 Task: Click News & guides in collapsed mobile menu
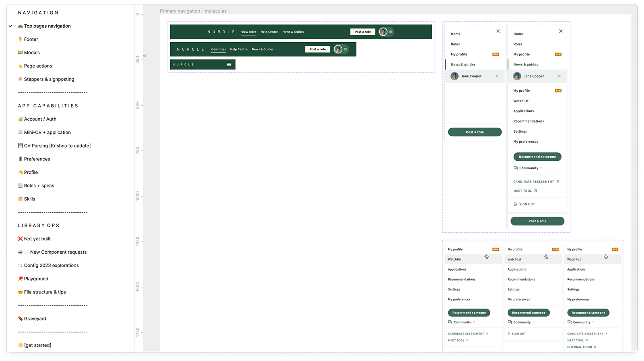tap(463, 64)
